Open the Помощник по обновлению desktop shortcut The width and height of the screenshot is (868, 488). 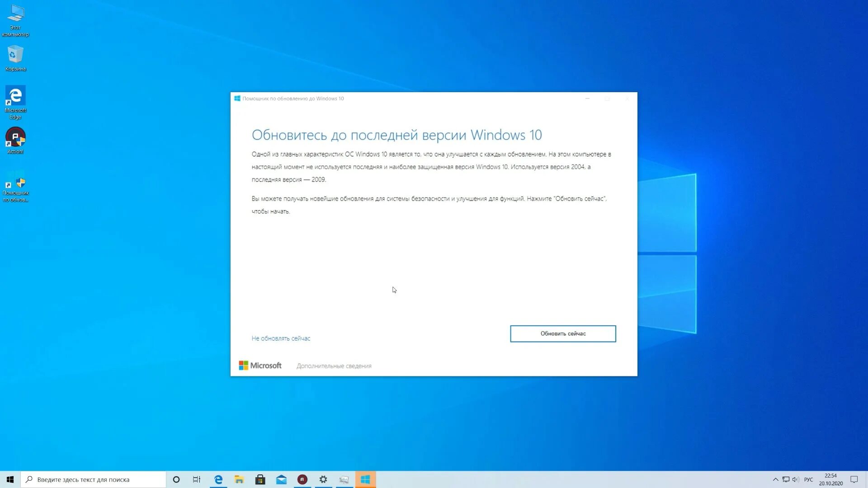point(15,186)
